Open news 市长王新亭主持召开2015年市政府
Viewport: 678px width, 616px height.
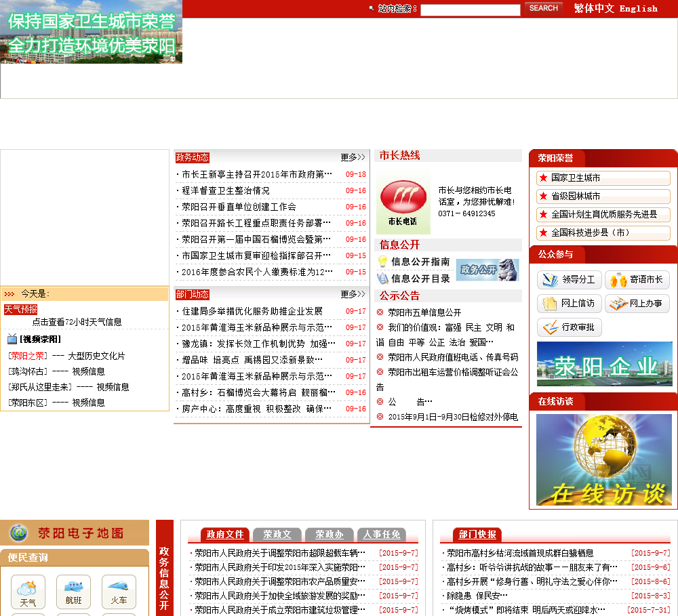tap(257, 174)
